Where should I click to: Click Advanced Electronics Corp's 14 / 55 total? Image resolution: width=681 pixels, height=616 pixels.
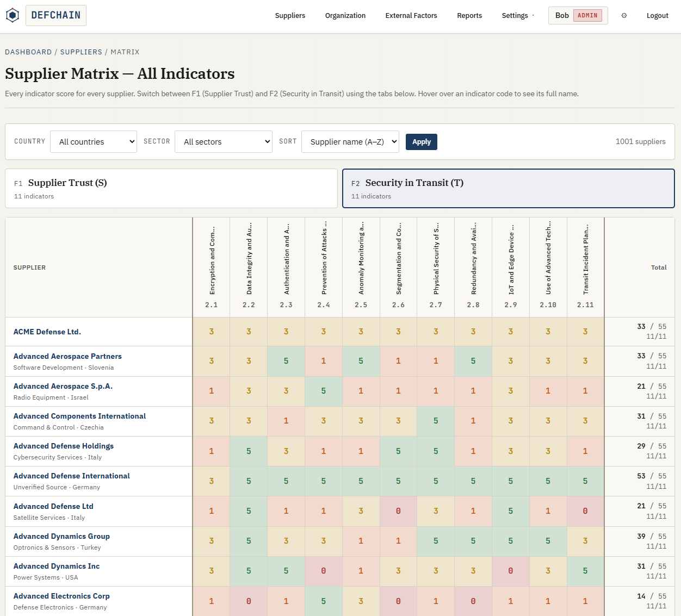click(652, 596)
